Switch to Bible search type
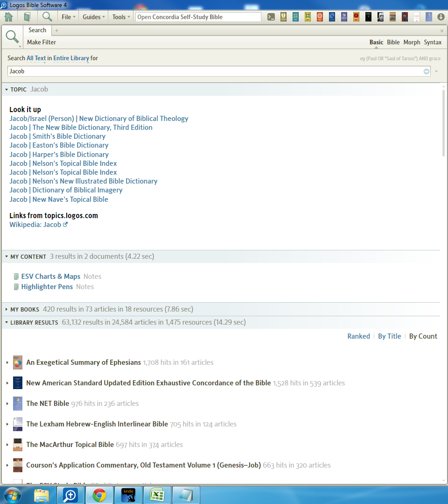 393,42
